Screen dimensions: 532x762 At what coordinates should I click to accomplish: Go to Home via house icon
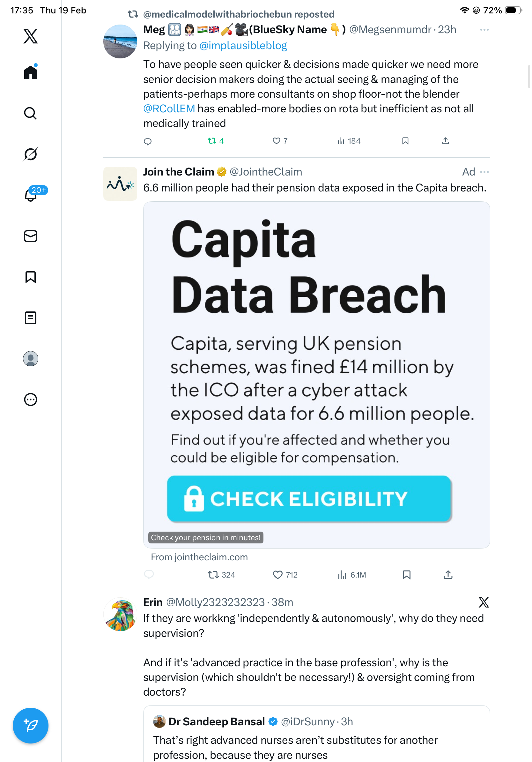click(x=31, y=72)
